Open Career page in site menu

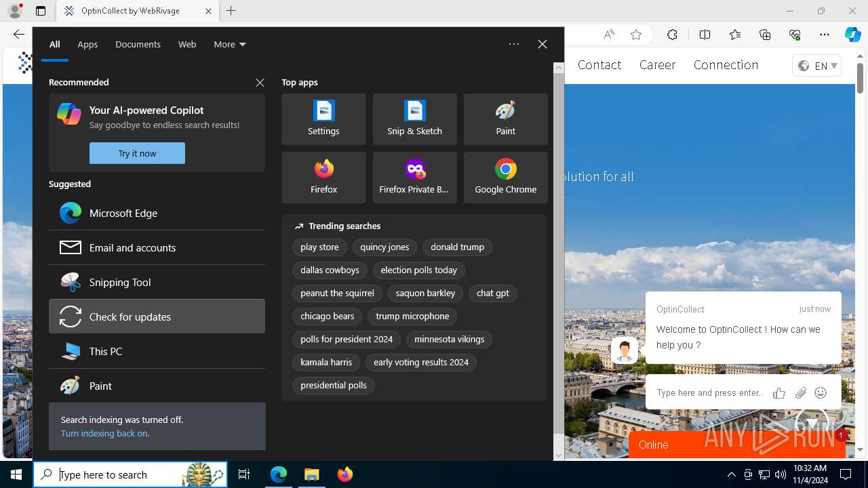[x=657, y=64]
